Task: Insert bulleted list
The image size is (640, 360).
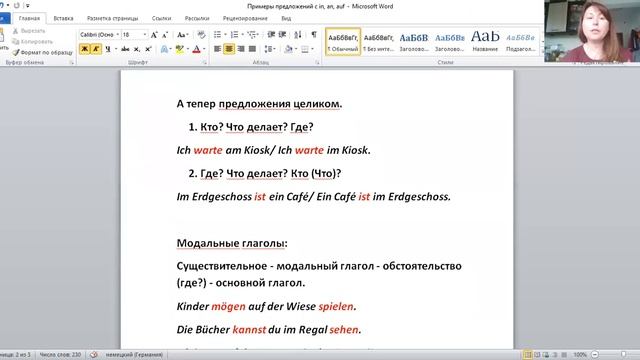Action: click(x=218, y=35)
